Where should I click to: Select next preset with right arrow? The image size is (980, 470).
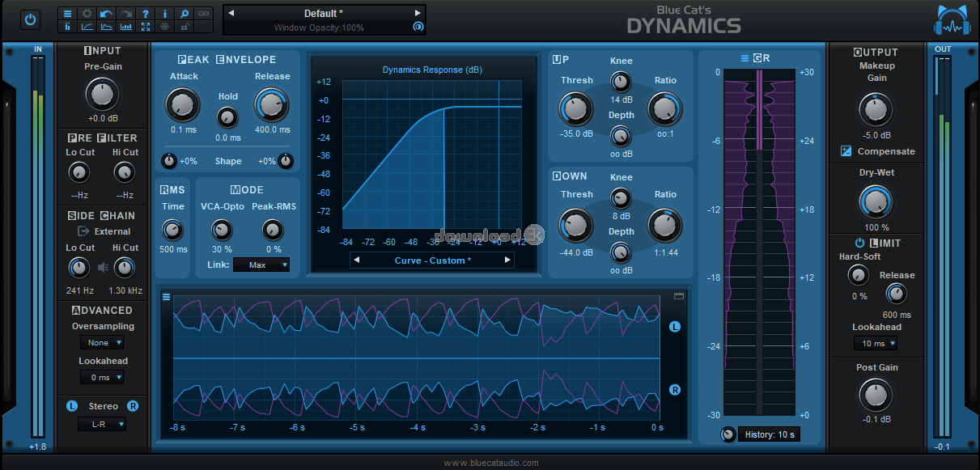[418, 14]
